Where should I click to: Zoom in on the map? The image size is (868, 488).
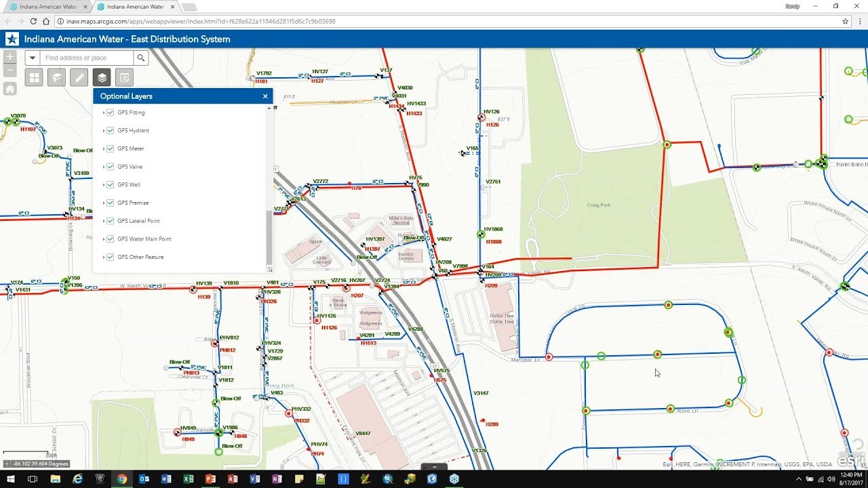pos(10,58)
